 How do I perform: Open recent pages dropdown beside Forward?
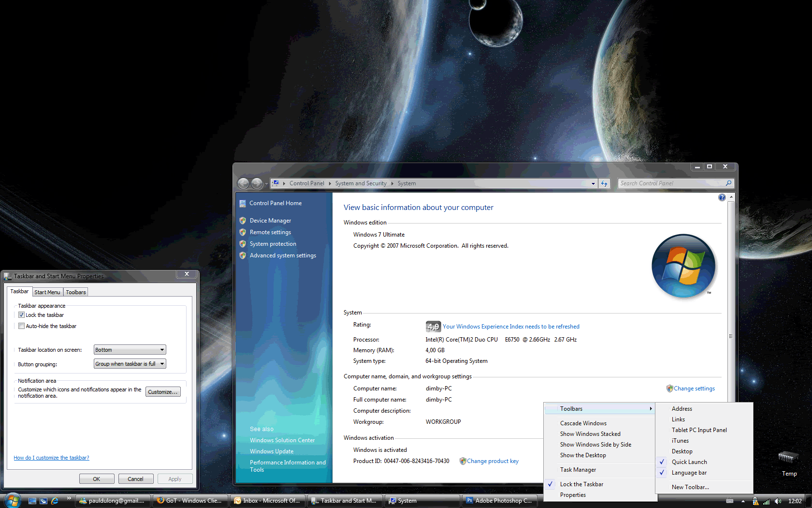click(x=266, y=184)
